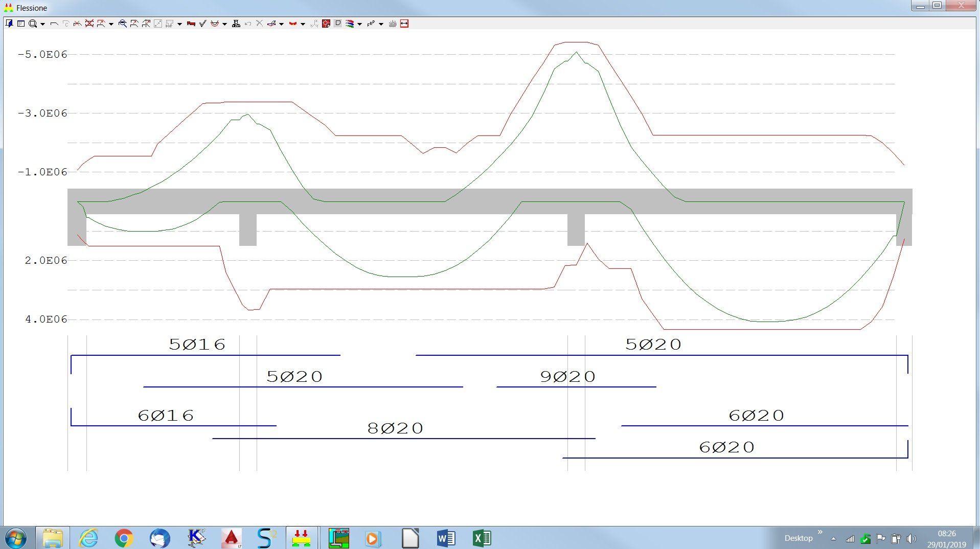The image size is (980, 549).
Task: Open dropdown arrow beside the zoom tool
Action: tap(42, 24)
